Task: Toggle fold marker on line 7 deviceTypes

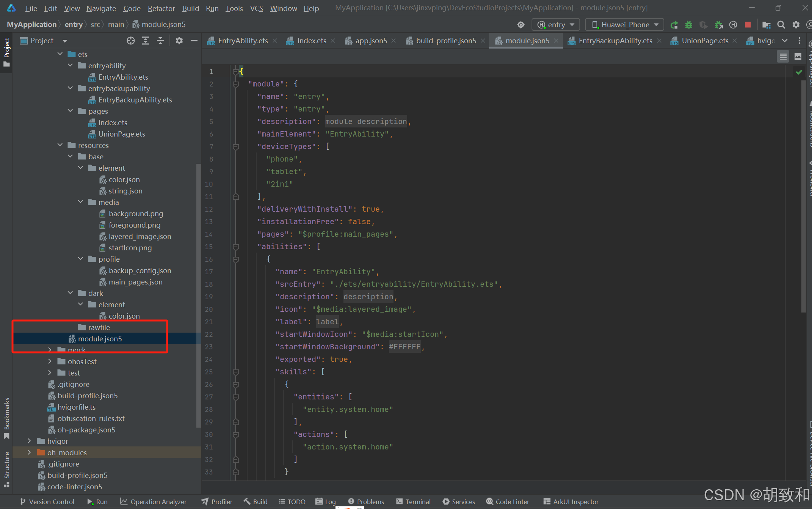Action: [x=236, y=147]
